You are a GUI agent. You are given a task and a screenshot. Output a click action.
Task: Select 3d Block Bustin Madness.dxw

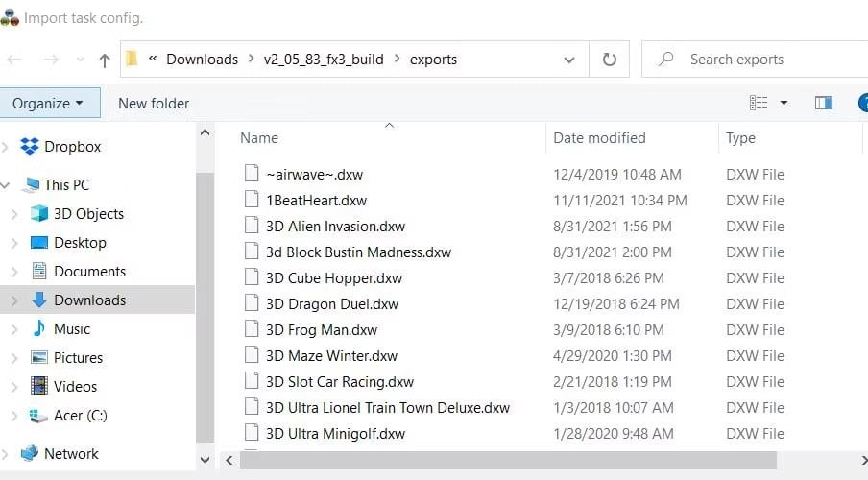click(x=358, y=252)
